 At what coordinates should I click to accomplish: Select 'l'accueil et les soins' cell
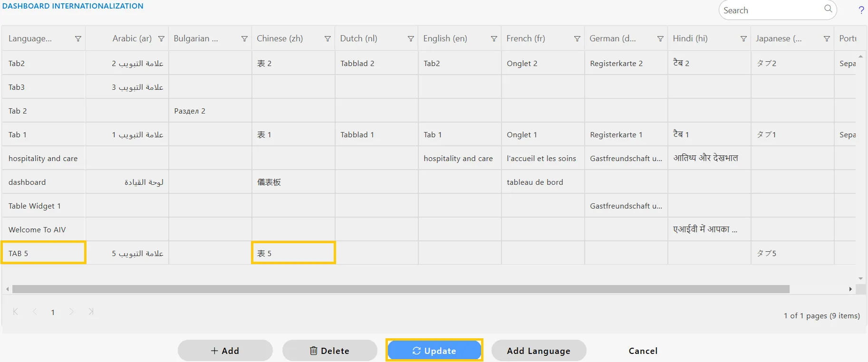pos(543,158)
